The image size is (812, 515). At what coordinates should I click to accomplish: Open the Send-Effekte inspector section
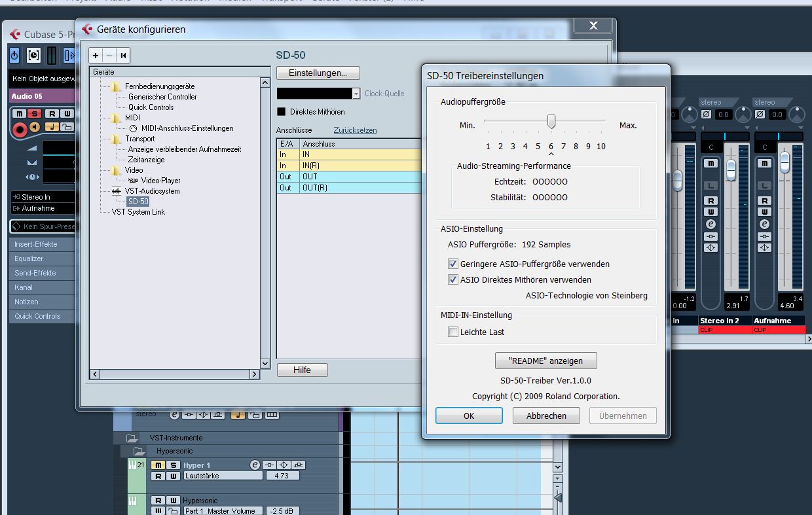coord(43,273)
